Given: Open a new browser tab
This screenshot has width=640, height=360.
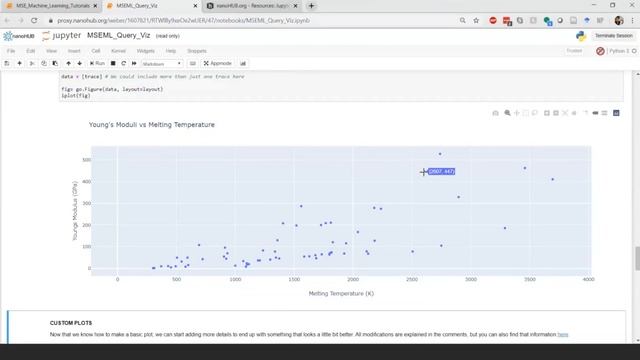Looking at the screenshot, I should tap(311, 6).
